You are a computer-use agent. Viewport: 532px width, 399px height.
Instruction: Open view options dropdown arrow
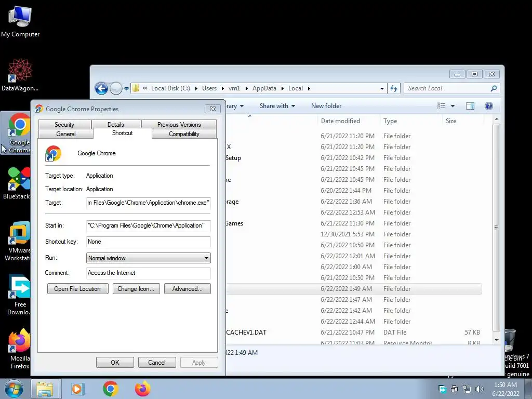(x=453, y=106)
